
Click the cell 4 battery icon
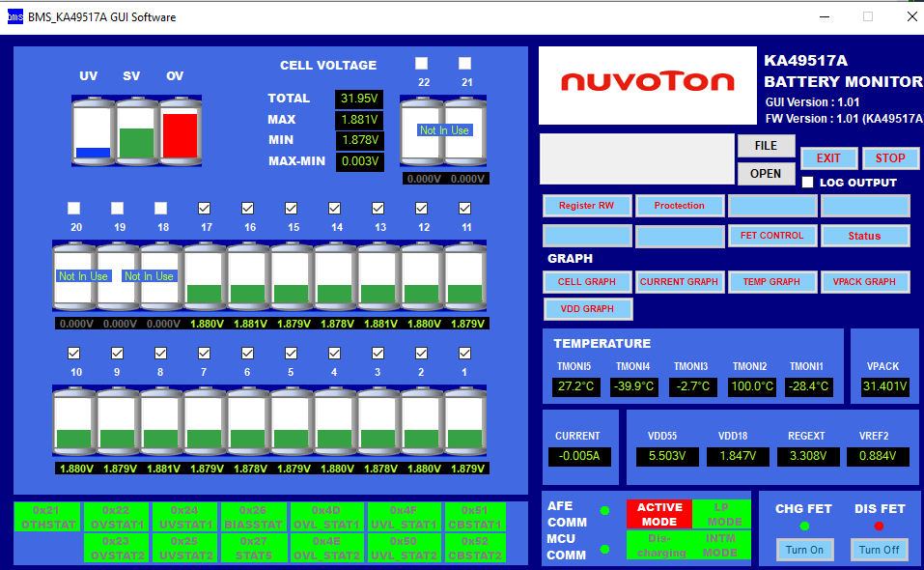pos(335,421)
